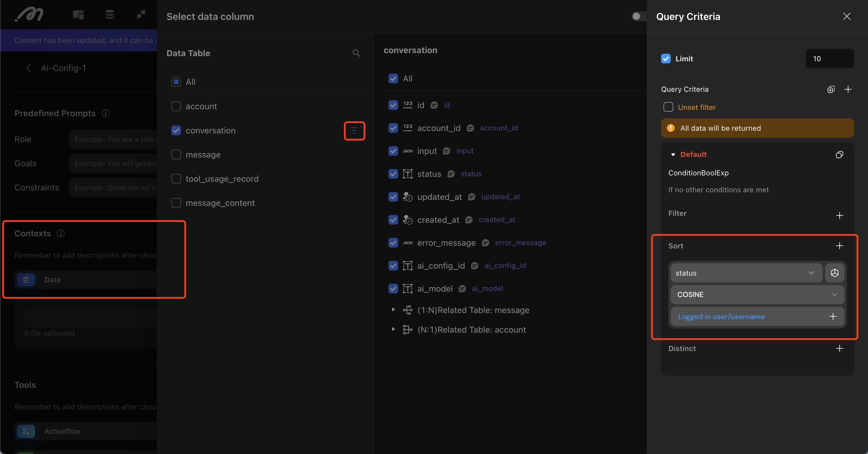868x454 pixels.
Task: Open the UI layout section icon
Action: coord(78,14)
